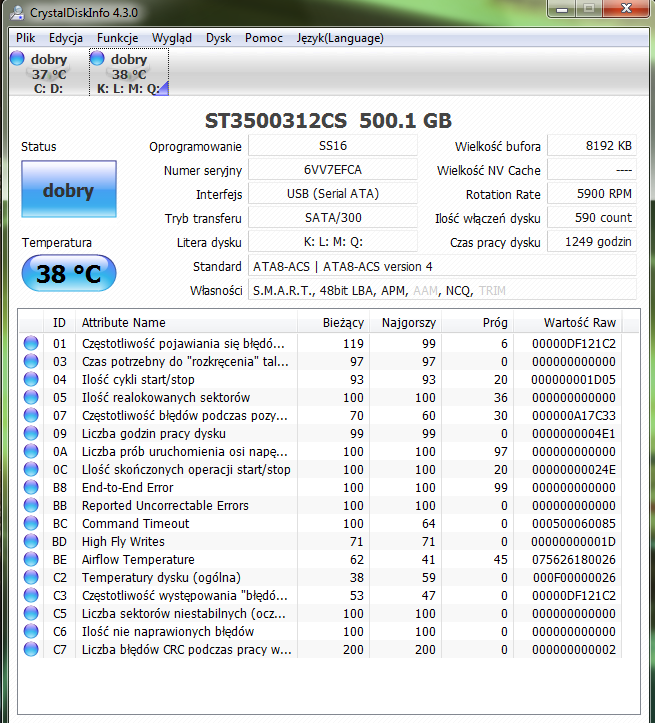This screenshot has height=723, width=655.
Task: Click the blue status orb for attribute 01
Action: [x=31, y=344]
